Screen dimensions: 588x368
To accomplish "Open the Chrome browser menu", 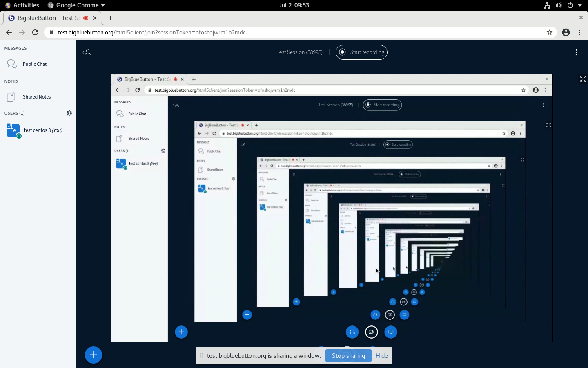I will pyautogui.click(x=579, y=32).
